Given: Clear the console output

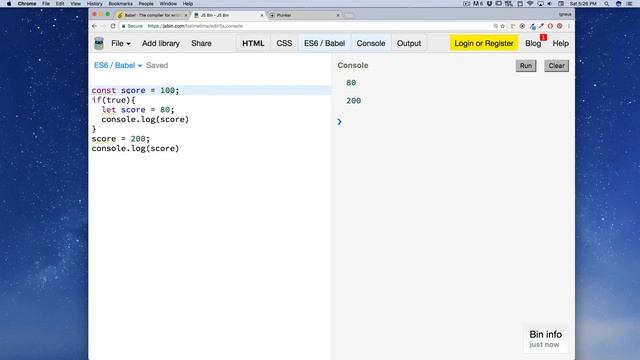Looking at the screenshot, I should [x=556, y=66].
